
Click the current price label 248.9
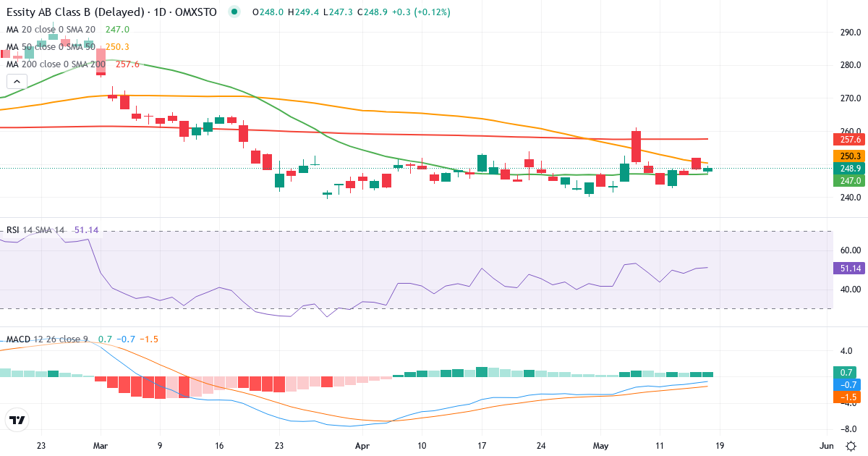pos(849,168)
